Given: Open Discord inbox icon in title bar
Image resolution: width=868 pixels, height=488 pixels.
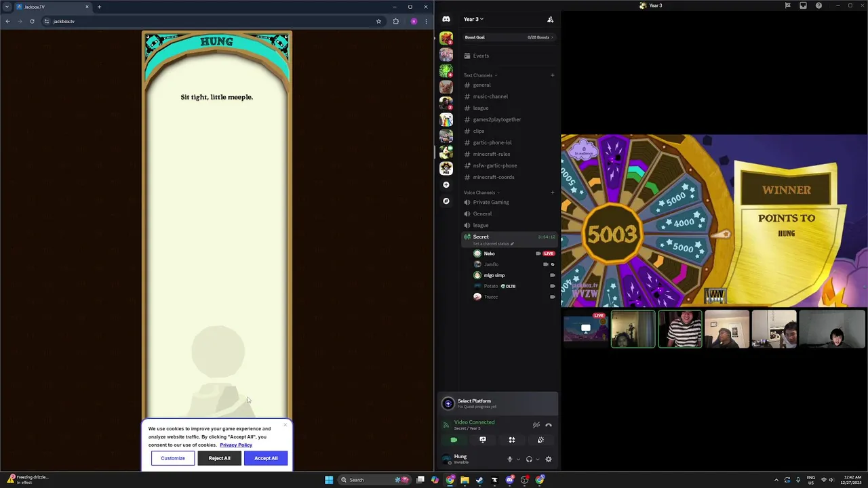Looking at the screenshot, I should tap(803, 5).
